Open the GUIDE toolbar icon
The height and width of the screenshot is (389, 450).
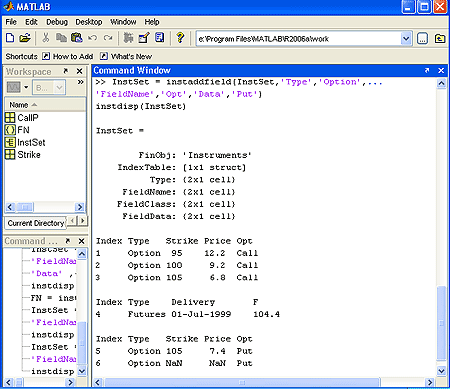[144, 38]
